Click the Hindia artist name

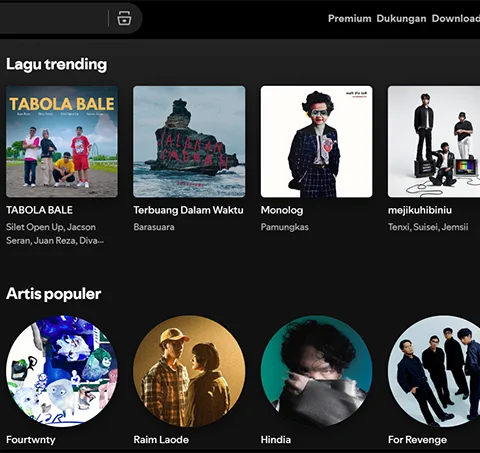click(x=276, y=440)
